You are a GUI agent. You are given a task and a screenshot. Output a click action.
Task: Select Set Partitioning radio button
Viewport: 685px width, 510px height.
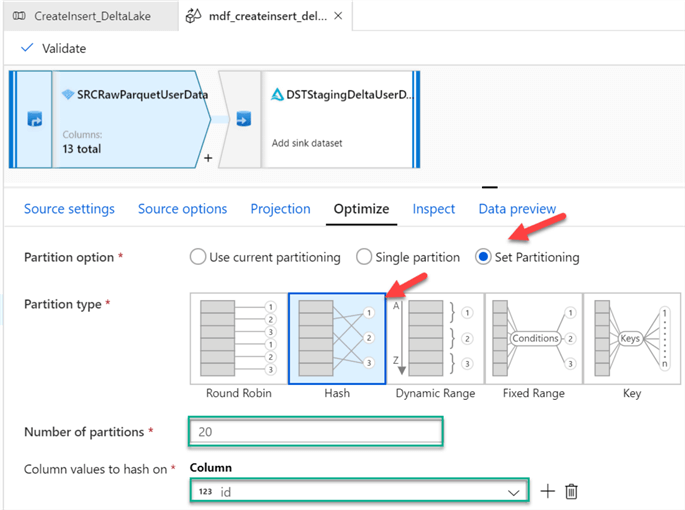pyautogui.click(x=483, y=257)
